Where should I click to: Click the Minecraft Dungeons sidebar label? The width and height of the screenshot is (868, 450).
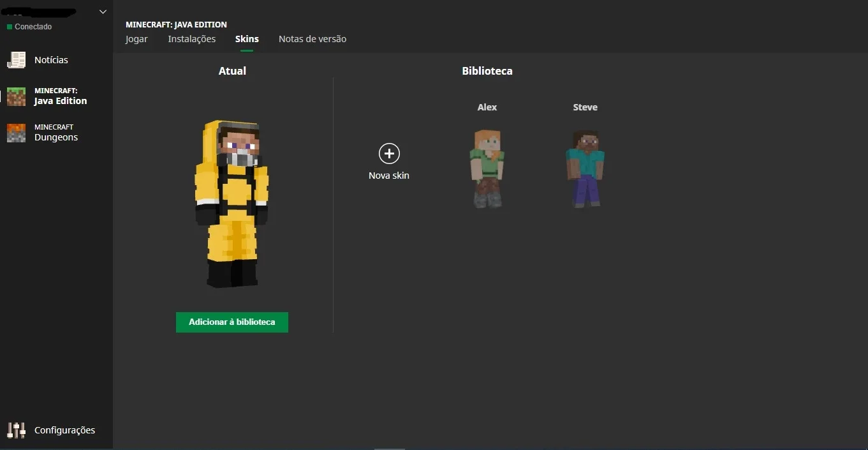tap(56, 133)
